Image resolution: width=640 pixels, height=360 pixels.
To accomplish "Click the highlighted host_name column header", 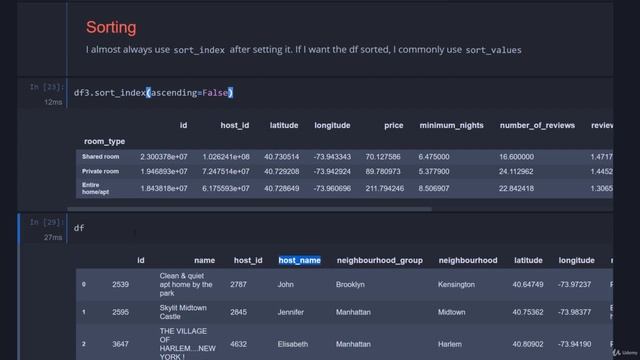I will pyautogui.click(x=300, y=260).
